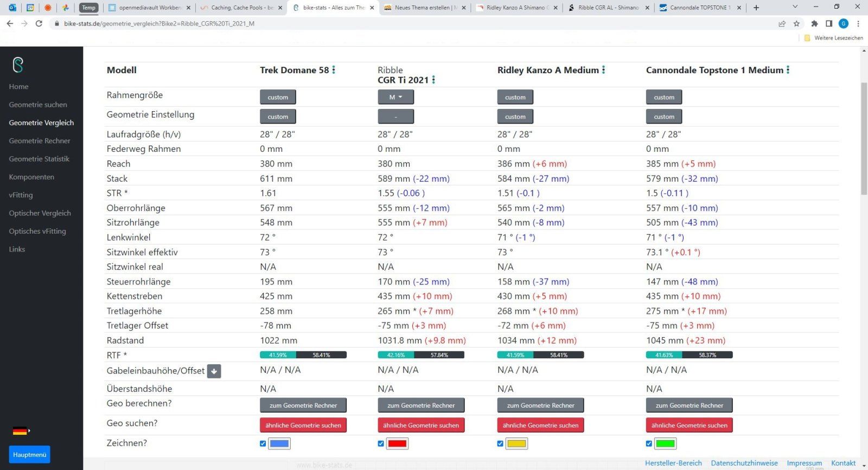The image size is (868, 470).
Task: Open the Rahmengröße M dropdown for Ribble
Action: click(395, 97)
